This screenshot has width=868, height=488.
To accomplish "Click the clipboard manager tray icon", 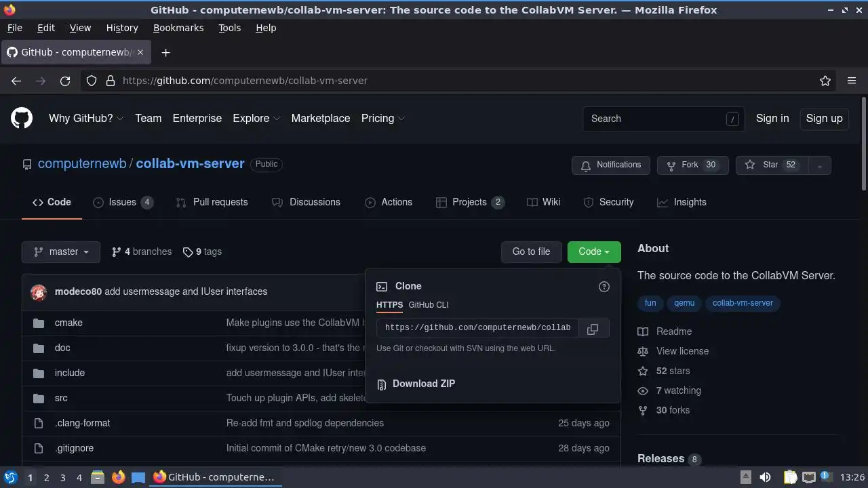I will pyautogui.click(x=790, y=477).
